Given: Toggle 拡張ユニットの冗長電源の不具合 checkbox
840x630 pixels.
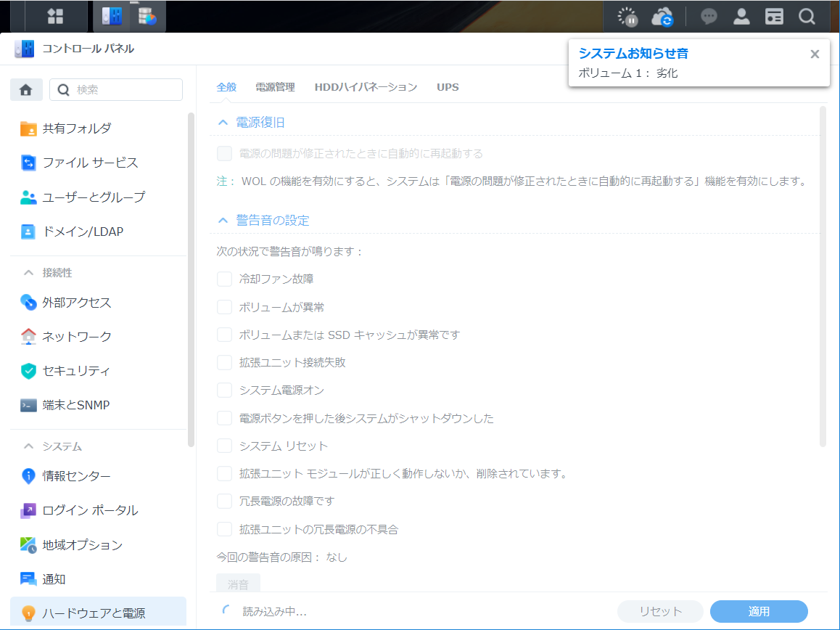Looking at the screenshot, I should pyautogui.click(x=224, y=529).
